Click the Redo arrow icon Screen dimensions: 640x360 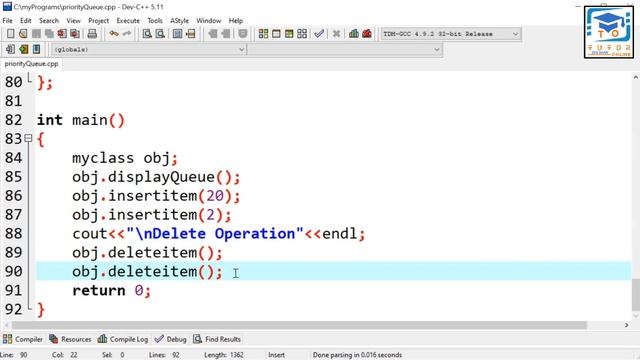pos(127,34)
